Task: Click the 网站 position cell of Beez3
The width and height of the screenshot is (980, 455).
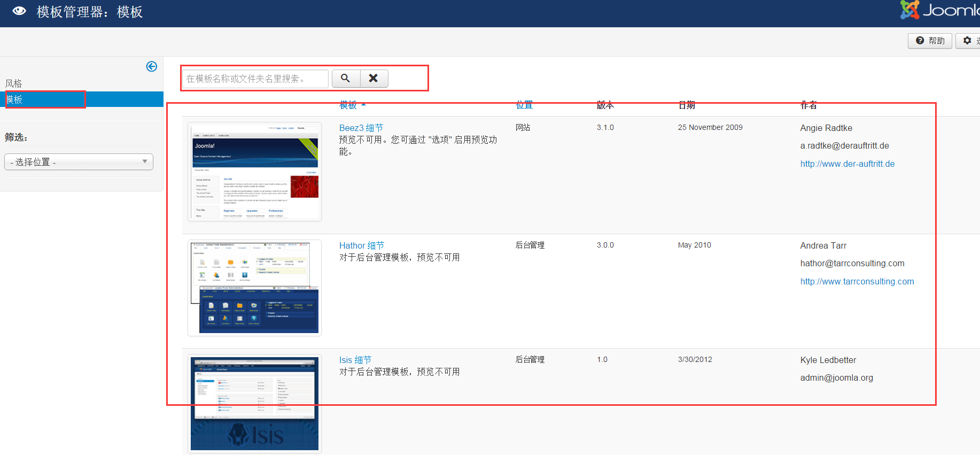Action: click(x=523, y=127)
